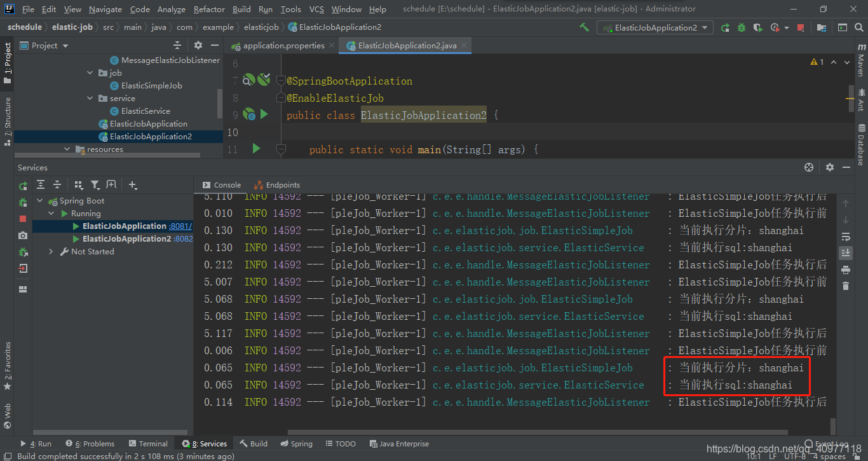Open the Navigate menu
This screenshot has width=868, height=461.
click(105, 9)
